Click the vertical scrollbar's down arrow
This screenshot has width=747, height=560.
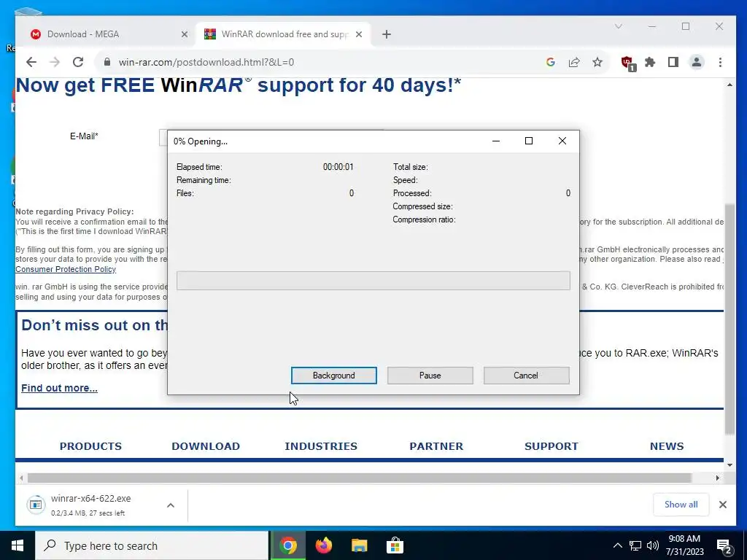(x=729, y=464)
